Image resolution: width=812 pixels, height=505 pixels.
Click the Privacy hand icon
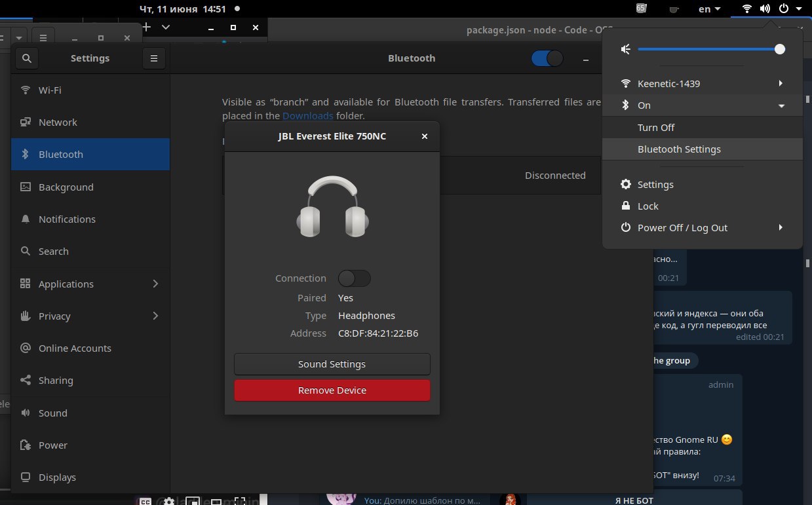pos(26,316)
